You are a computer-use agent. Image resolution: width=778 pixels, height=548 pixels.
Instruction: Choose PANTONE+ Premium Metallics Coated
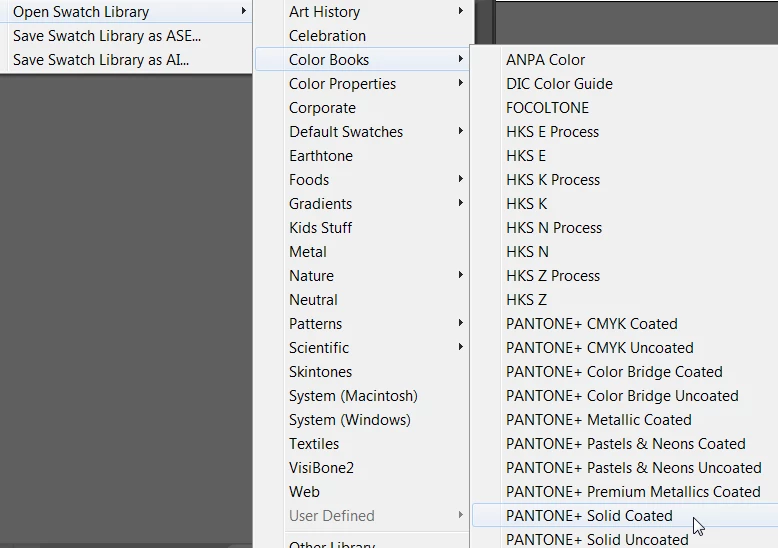625,491
